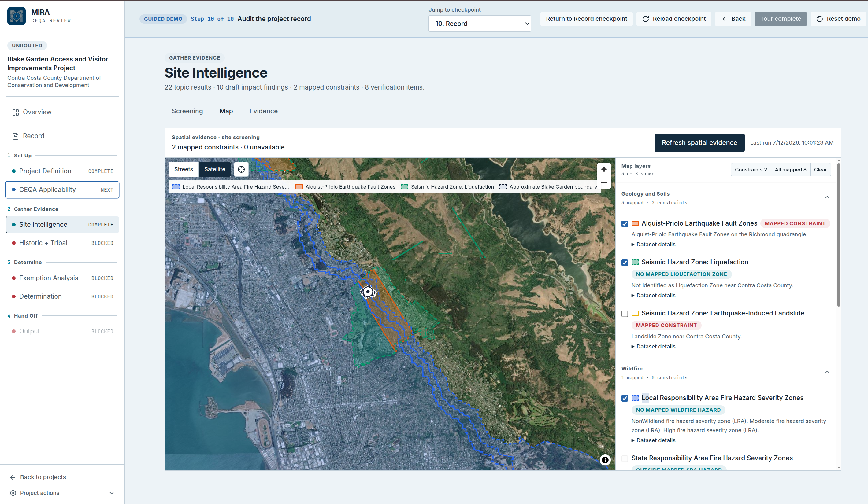Click Liquefaction green legend swatch
The width and height of the screenshot is (868, 504).
coord(404,187)
